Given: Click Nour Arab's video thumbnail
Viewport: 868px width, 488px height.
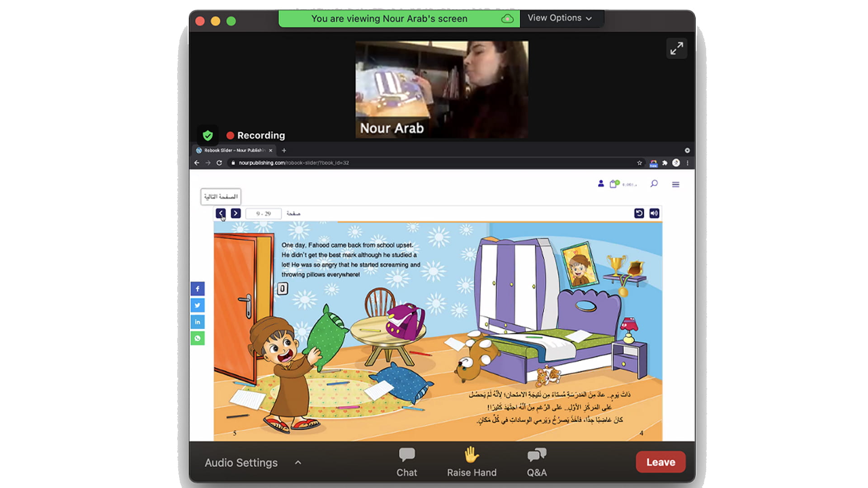Looking at the screenshot, I should [442, 89].
